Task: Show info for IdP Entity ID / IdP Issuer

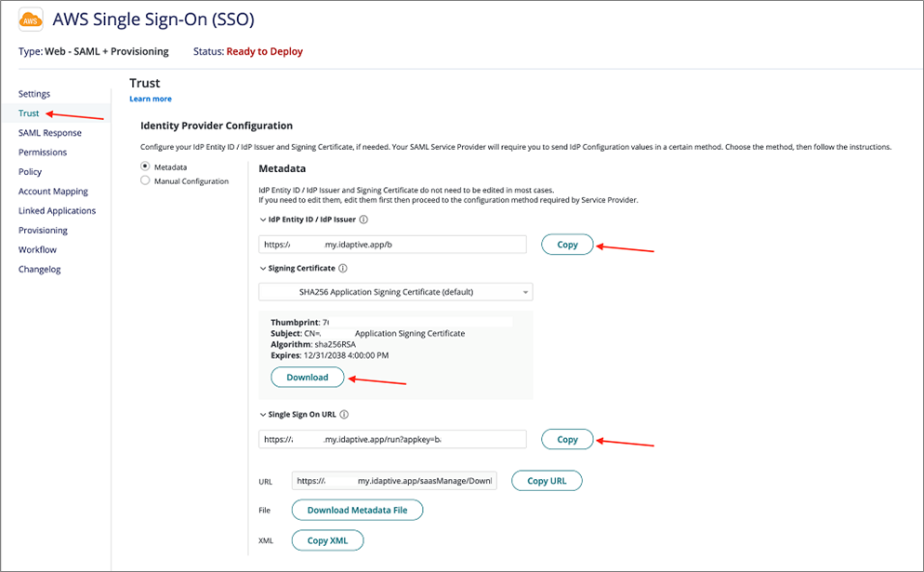Action: 363,219
